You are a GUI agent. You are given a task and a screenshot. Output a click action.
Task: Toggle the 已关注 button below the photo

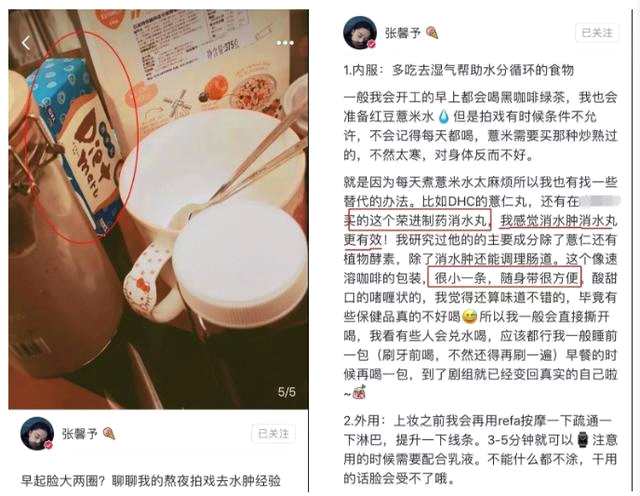point(273,433)
